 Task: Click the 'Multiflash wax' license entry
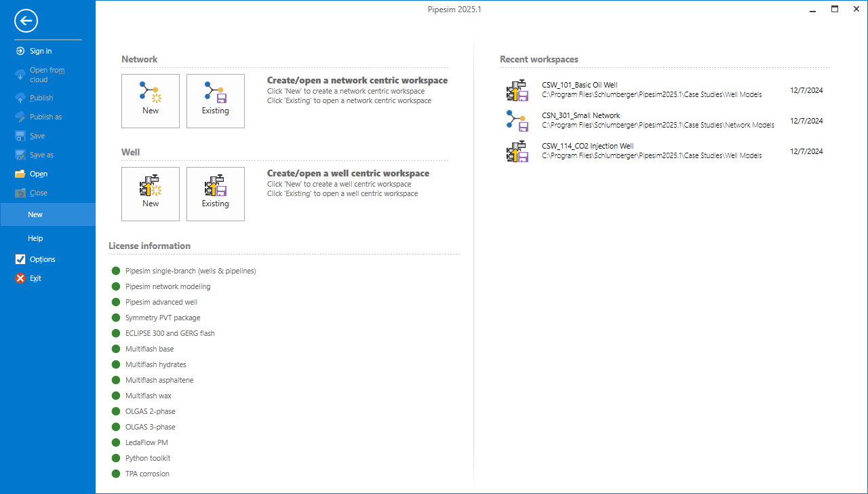pos(149,396)
